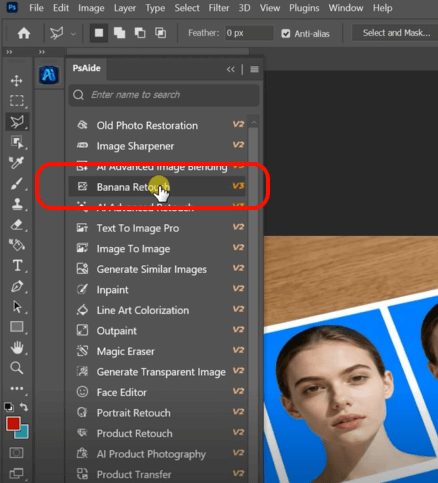This screenshot has width=438, height=483.
Task: Expand the plugin dock double arrows
Action: coord(42,52)
